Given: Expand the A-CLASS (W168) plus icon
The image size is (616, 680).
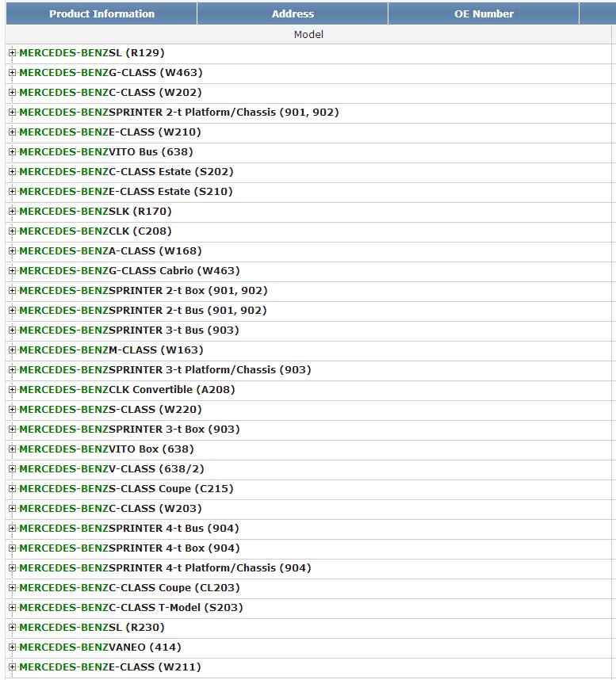Looking at the screenshot, I should 12,250.
